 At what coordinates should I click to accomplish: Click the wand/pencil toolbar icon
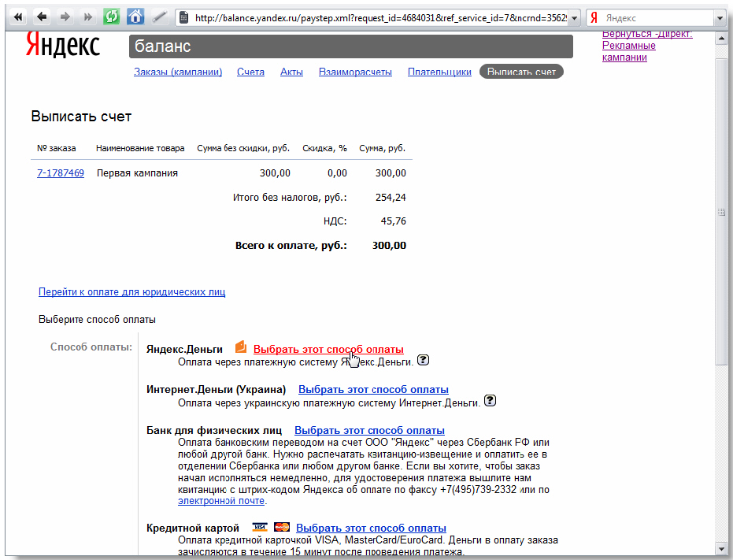[159, 17]
